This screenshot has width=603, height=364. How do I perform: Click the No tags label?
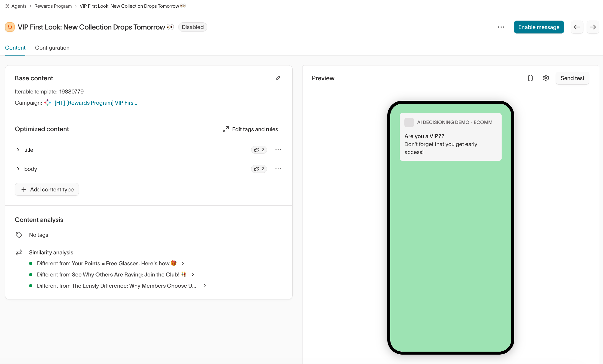pyautogui.click(x=39, y=235)
